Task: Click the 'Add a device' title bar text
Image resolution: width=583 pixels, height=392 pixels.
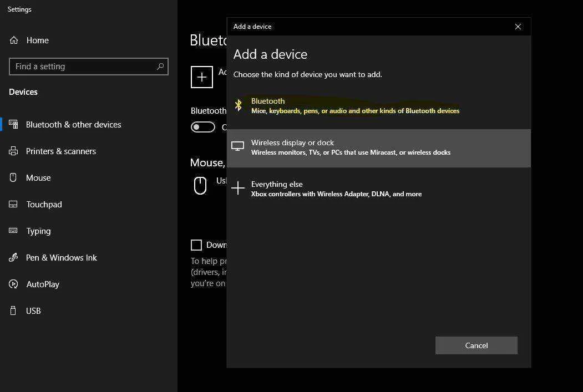Action: (x=252, y=27)
